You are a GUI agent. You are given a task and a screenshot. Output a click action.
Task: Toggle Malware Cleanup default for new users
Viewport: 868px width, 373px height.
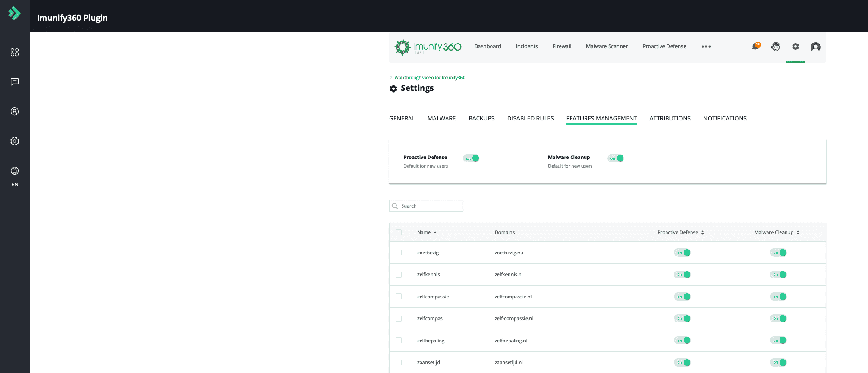coord(616,158)
